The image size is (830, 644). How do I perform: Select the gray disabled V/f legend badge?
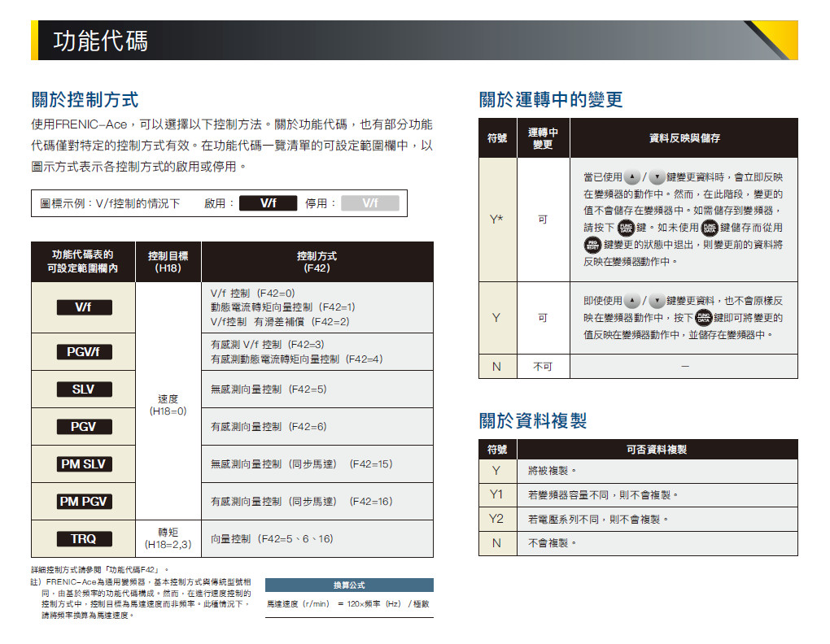369,203
